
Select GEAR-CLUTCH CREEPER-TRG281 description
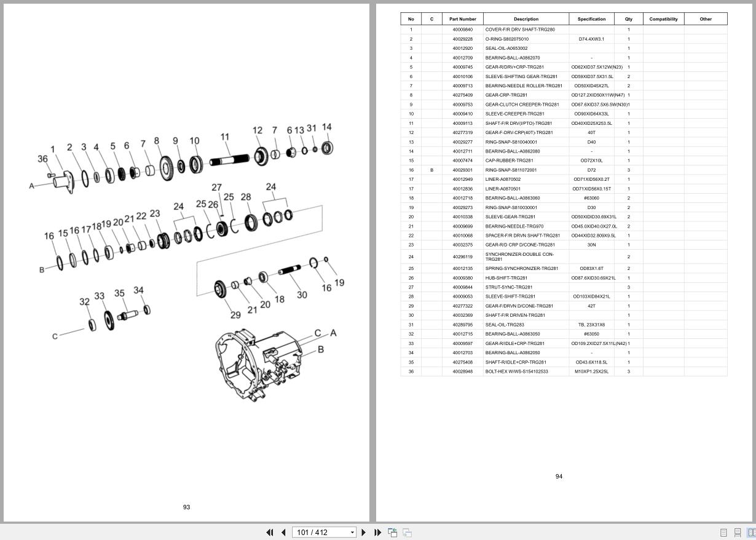coord(522,105)
